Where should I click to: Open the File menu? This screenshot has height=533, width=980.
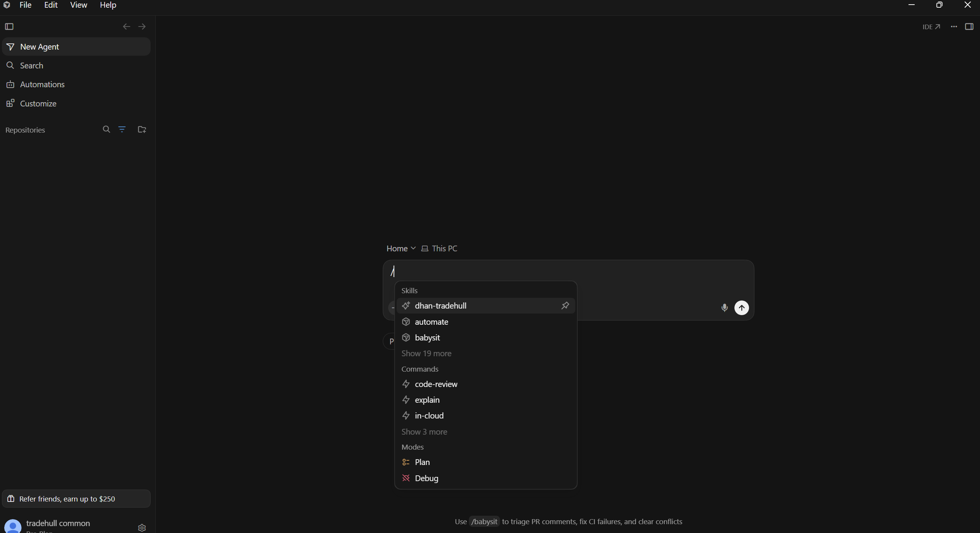(x=25, y=5)
